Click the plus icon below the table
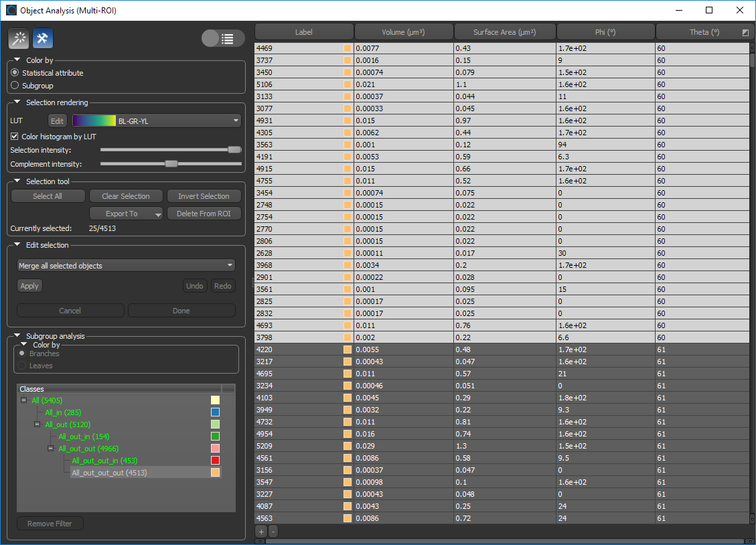The image size is (756, 545). click(x=261, y=532)
